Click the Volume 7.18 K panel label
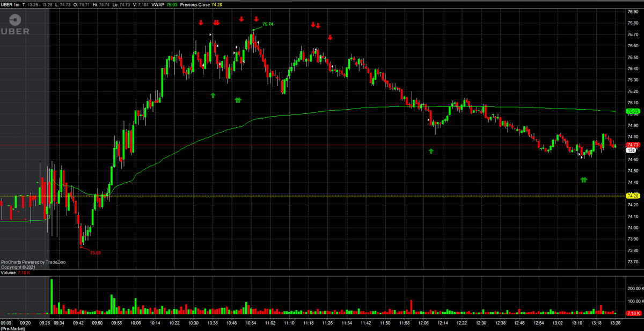 point(15,273)
